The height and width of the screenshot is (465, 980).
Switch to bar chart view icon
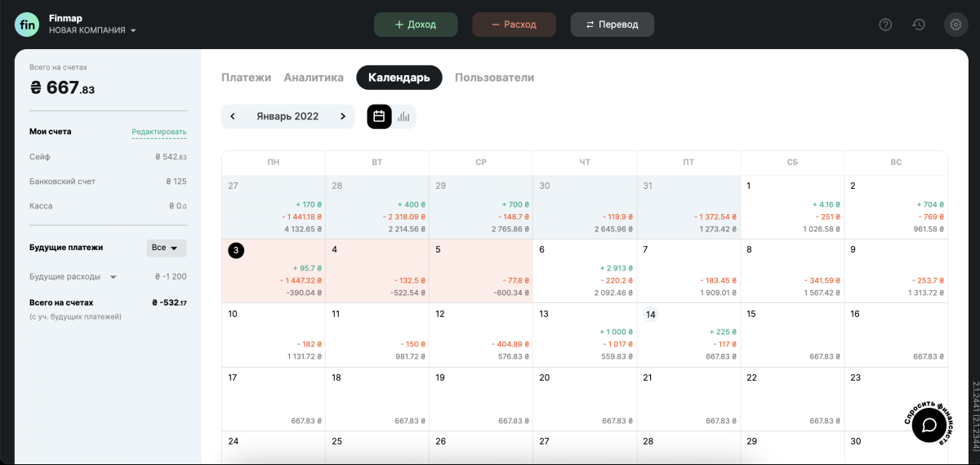403,117
